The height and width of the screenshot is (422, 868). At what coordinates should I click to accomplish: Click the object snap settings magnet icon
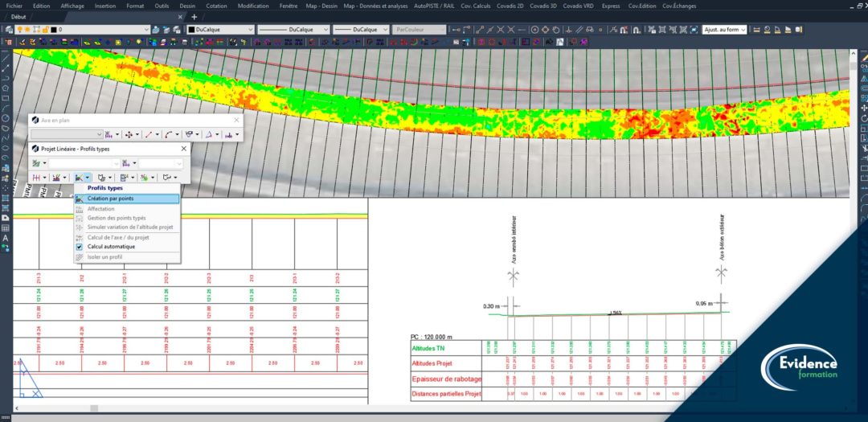click(637, 30)
